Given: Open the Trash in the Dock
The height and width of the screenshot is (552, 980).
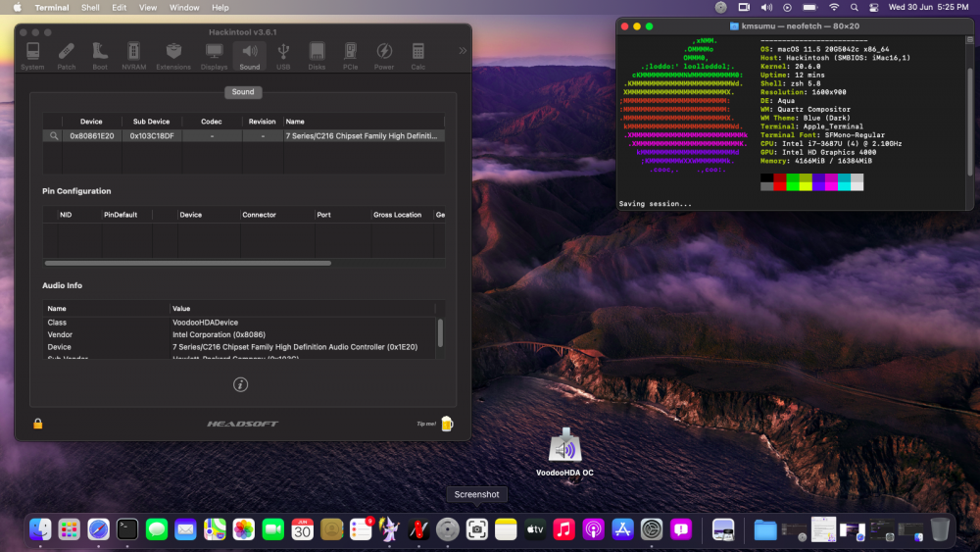Looking at the screenshot, I should point(940,529).
